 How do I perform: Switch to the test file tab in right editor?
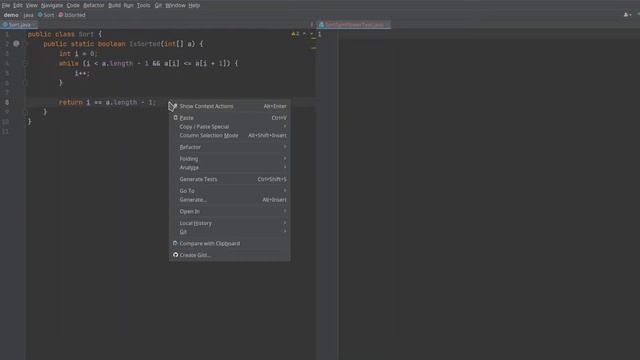pyautogui.click(x=354, y=25)
